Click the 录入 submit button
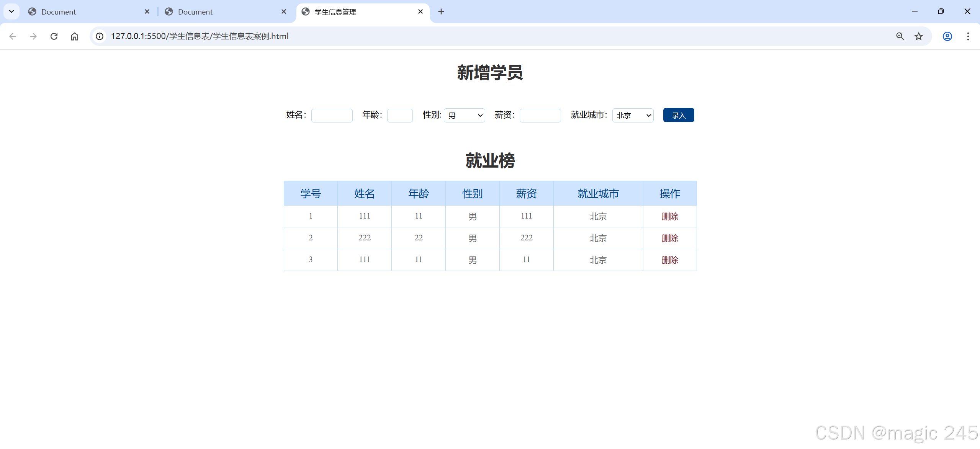The image size is (980, 449). [x=678, y=115]
